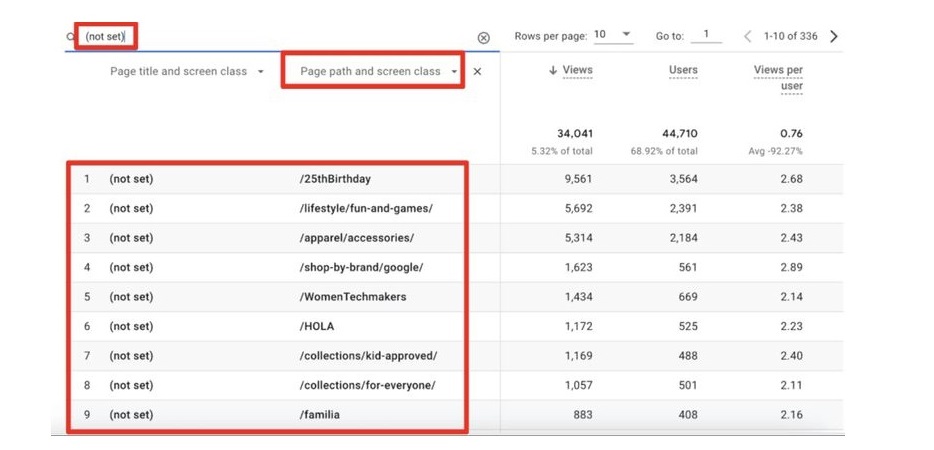
Task: Click the 1-10 of 336 pagination label
Action: [790, 36]
